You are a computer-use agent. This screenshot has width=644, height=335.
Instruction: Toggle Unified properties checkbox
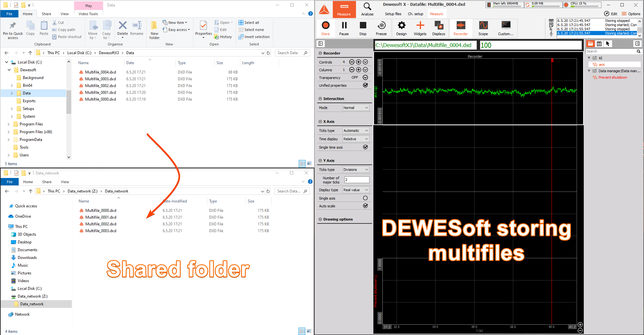[365, 85]
